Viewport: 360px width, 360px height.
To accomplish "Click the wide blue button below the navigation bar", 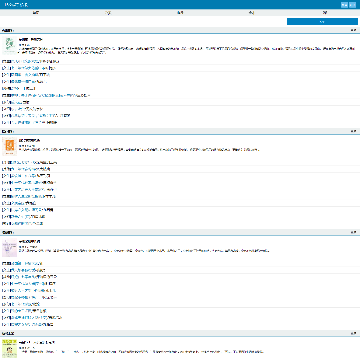I will click(x=322, y=22).
